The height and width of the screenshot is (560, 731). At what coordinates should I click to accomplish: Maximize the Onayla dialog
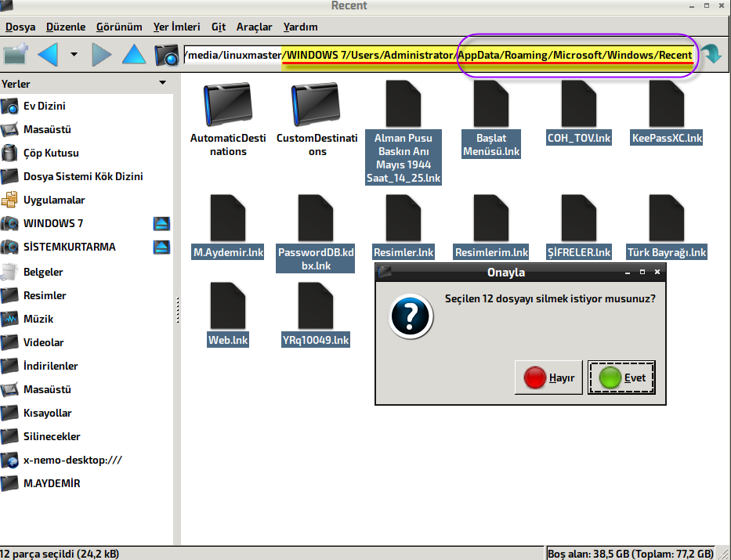[x=642, y=272]
